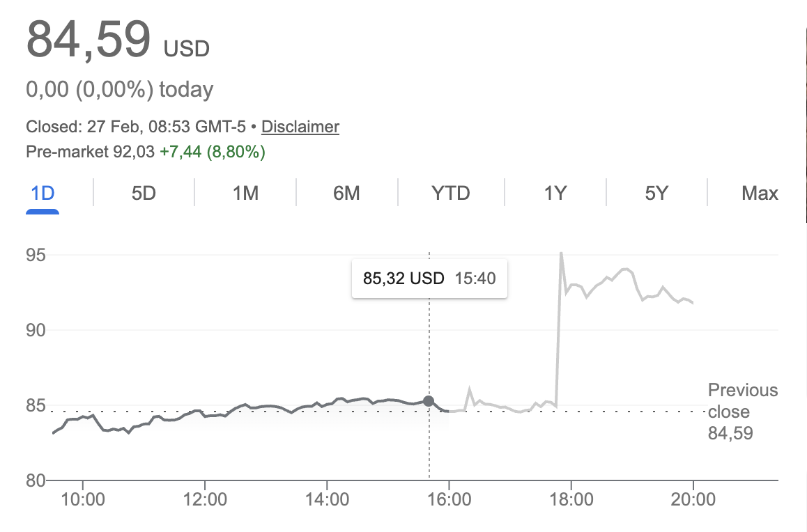Click the after-hours spike peak on chart
This screenshot has height=532, width=807.
pyautogui.click(x=561, y=253)
